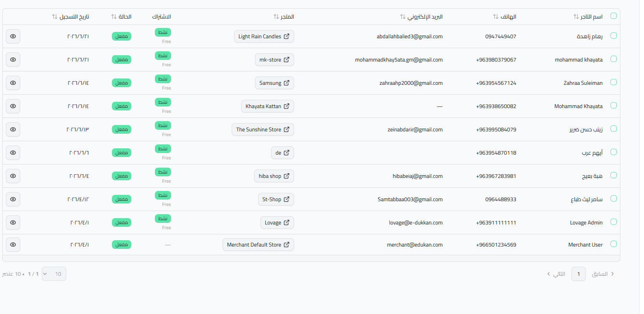Sort by phone column arrows
Image resolution: width=644 pixels, height=314 pixels.
(495, 17)
